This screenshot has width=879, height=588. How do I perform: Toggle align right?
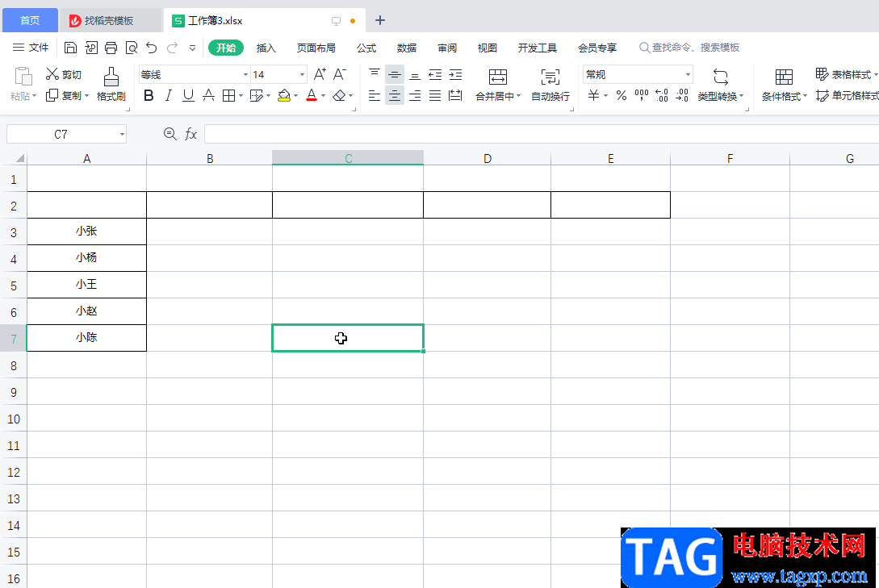click(x=415, y=96)
